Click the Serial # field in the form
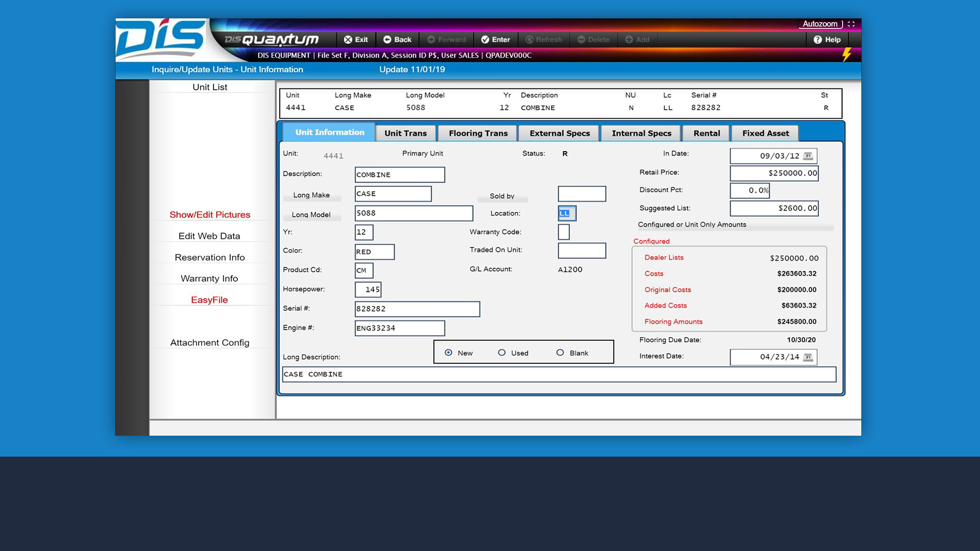 tap(418, 309)
